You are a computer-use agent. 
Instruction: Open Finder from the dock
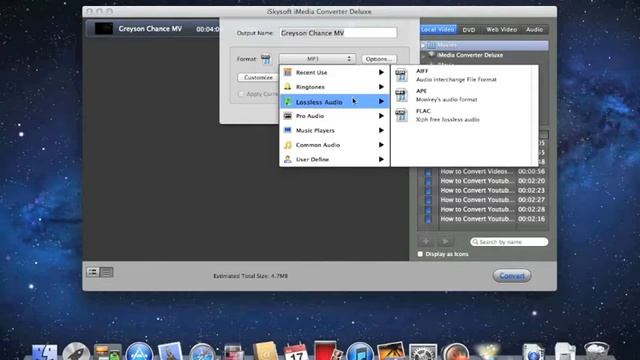[44, 352]
